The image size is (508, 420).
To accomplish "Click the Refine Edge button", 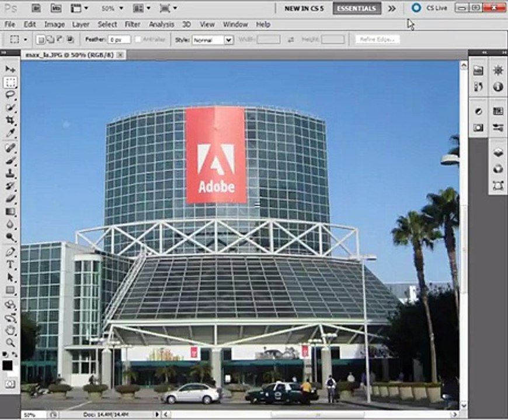I will [377, 40].
